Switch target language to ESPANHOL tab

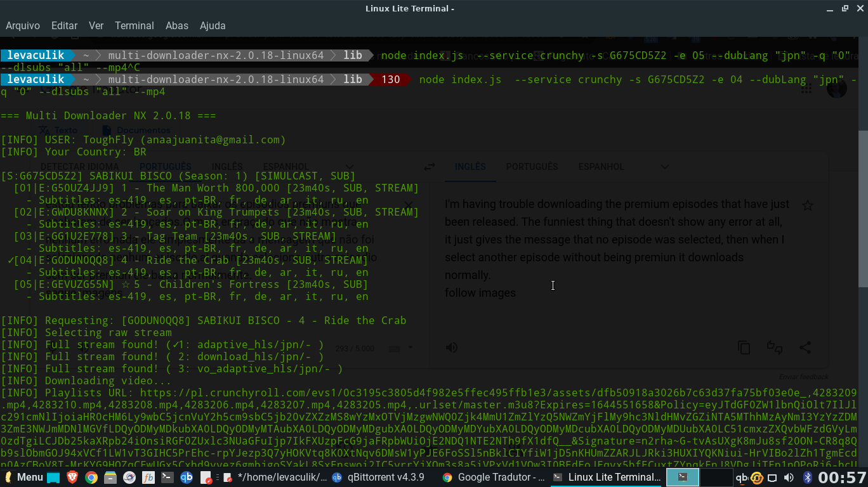click(x=601, y=166)
